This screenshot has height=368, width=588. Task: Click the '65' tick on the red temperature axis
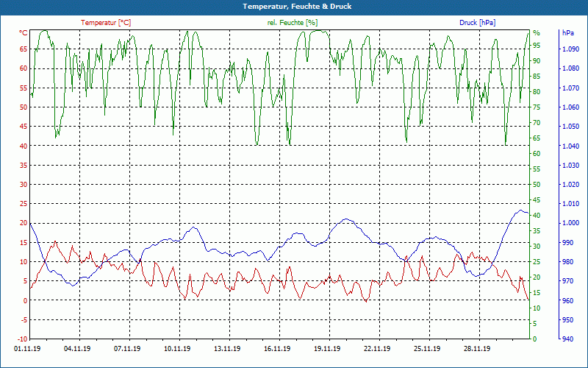pos(24,49)
